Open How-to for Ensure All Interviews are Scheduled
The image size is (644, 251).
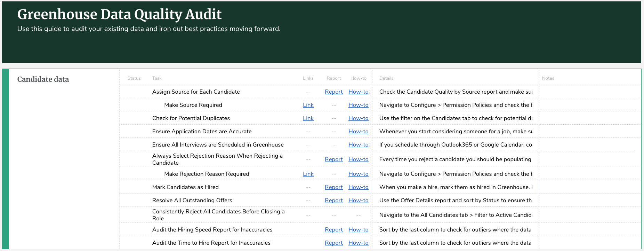click(358, 144)
